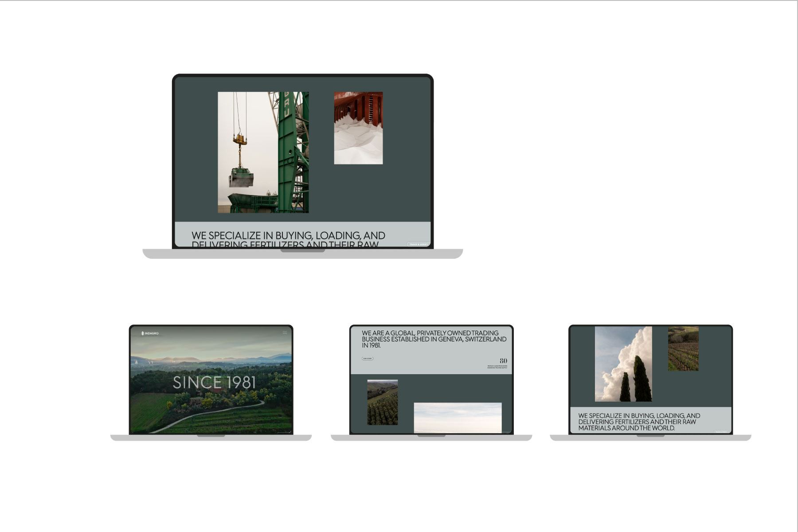The height and width of the screenshot is (532, 798).
Task: Open the hamburger menu on the Indagro site
Action: coord(285,333)
